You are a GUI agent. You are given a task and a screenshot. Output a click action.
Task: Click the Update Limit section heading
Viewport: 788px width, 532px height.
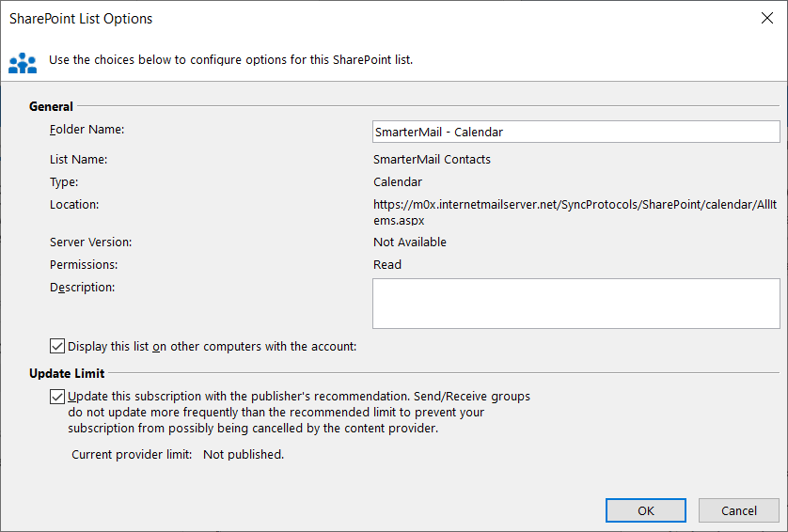pyautogui.click(x=67, y=373)
